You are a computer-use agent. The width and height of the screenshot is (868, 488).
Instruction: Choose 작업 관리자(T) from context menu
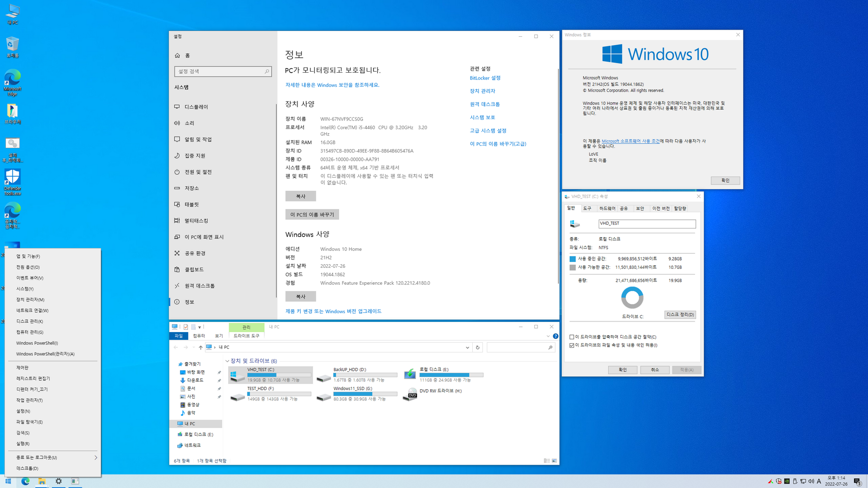click(53, 400)
